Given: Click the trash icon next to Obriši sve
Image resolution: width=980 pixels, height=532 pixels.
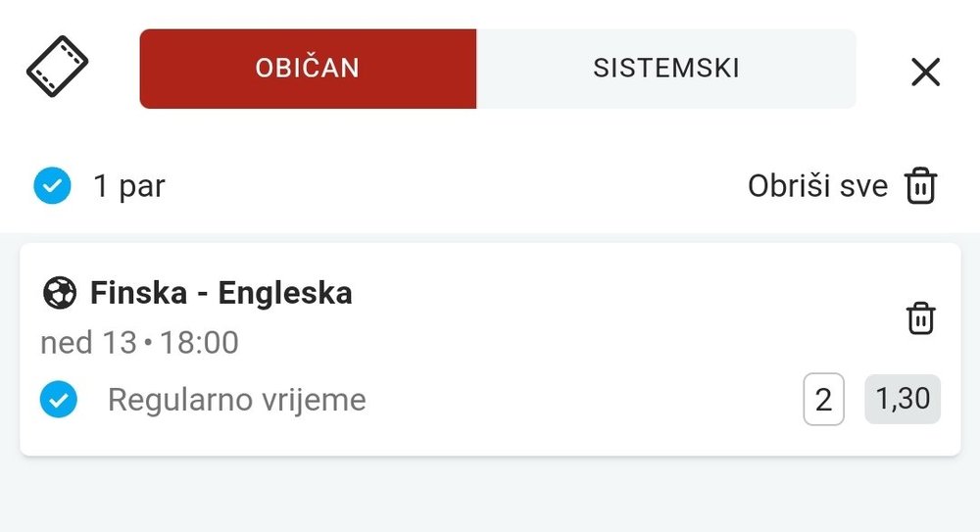Looking at the screenshot, I should (x=921, y=186).
